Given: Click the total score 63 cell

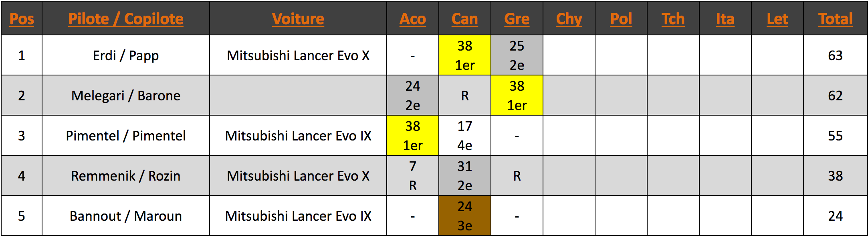Looking at the screenshot, I should pos(835,55).
